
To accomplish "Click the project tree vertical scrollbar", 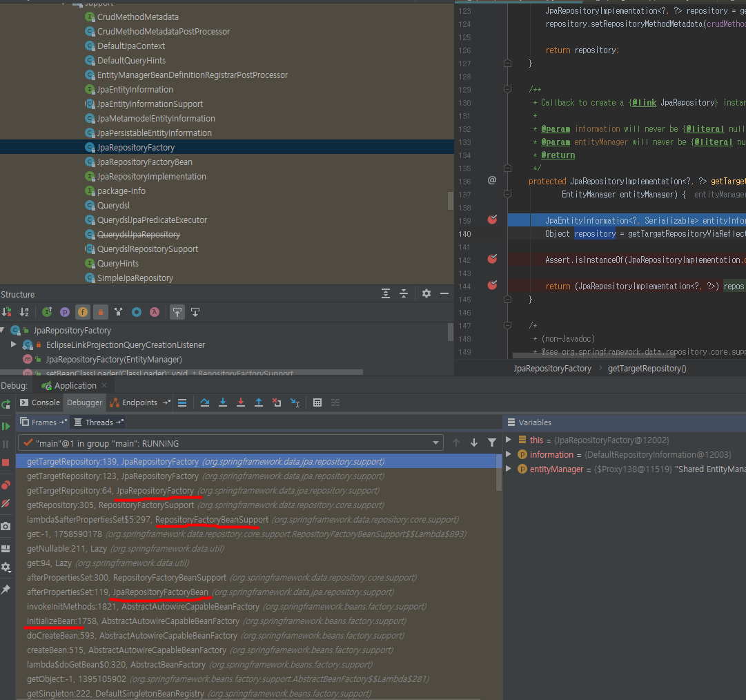I will 451,200.
